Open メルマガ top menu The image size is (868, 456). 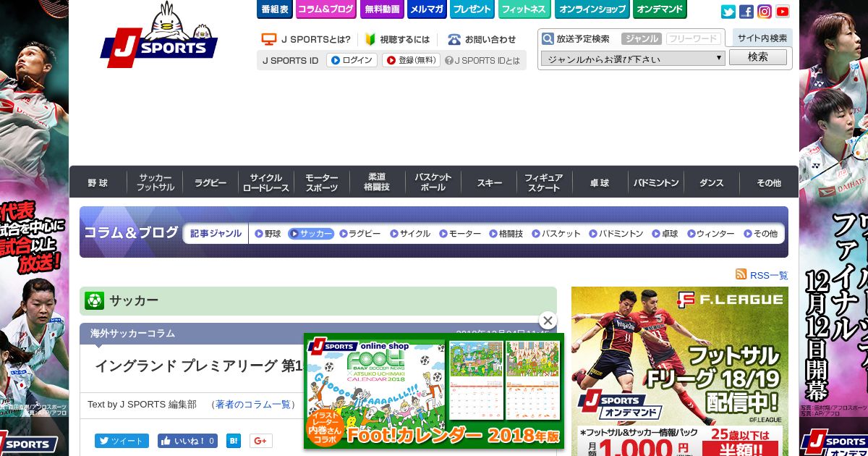click(426, 9)
